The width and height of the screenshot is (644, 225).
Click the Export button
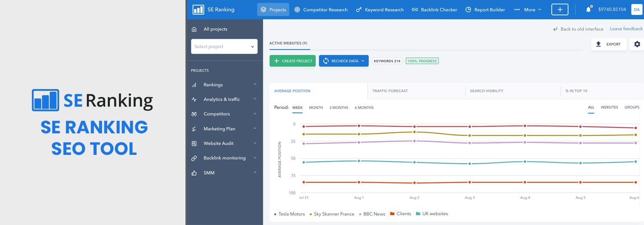tap(608, 44)
